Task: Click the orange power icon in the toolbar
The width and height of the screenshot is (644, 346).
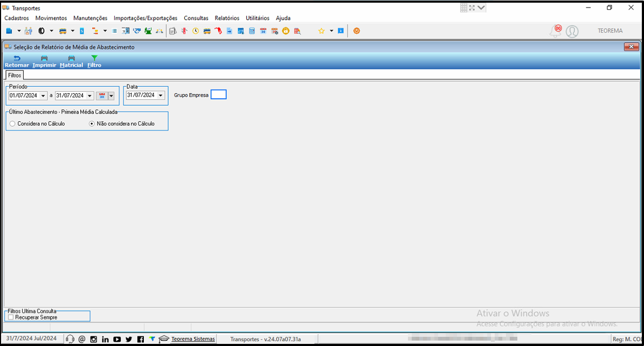Action: click(357, 31)
